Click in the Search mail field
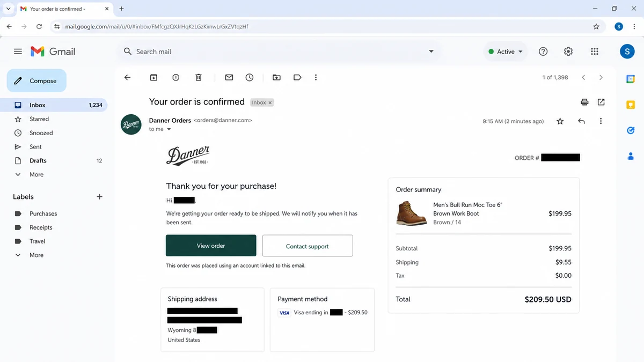 (279, 51)
